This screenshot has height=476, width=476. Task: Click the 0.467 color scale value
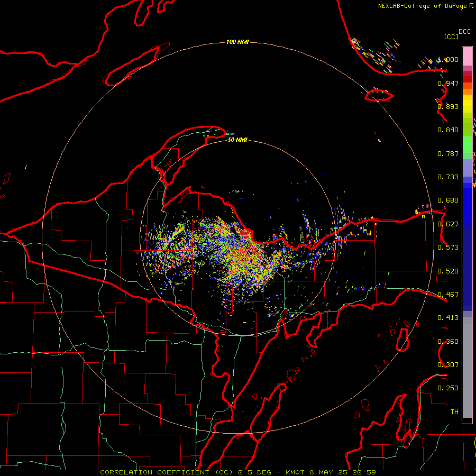click(x=448, y=295)
